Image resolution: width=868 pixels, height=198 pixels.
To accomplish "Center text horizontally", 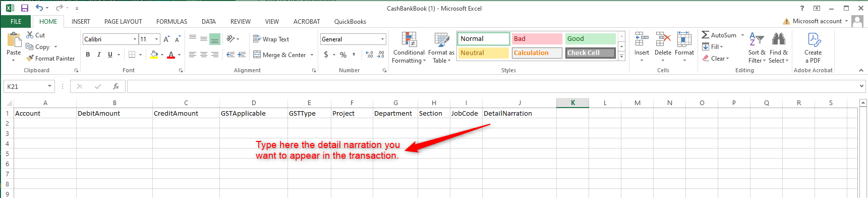I will (204, 55).
